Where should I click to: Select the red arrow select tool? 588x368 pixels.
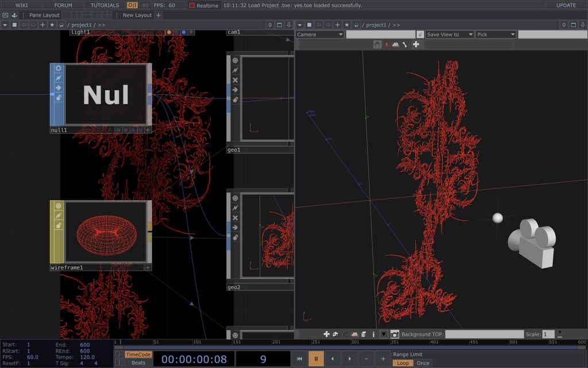click(x=386, y=44)
